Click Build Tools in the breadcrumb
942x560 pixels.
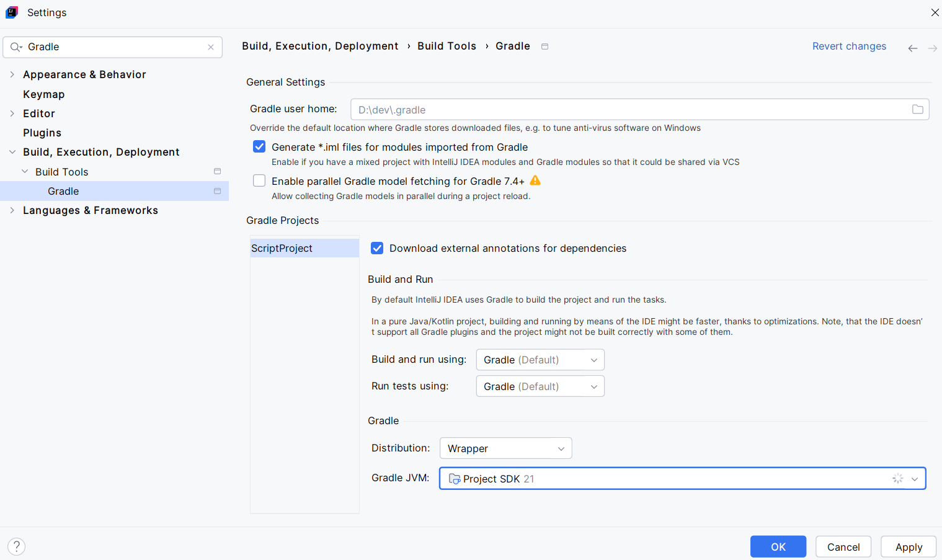447,47
